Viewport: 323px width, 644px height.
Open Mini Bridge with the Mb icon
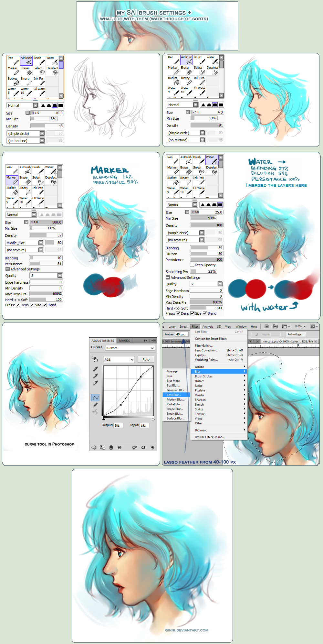(276, 326)
